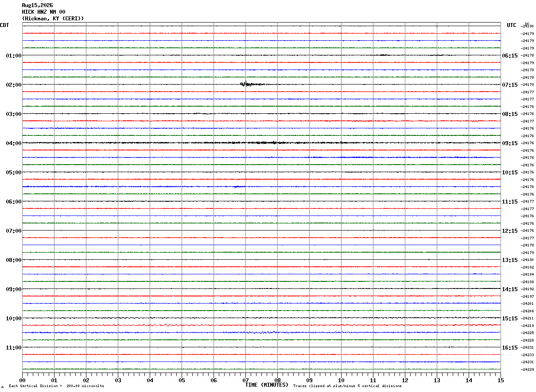Click the 07 minute tick on time axis
Viewport: 536px width, 392px height.
click(245, 380)
